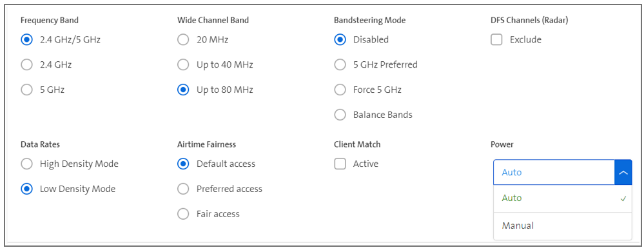Select Default access airtime fairness
Screen dimensions: 644x250
[x=183, y=164]
